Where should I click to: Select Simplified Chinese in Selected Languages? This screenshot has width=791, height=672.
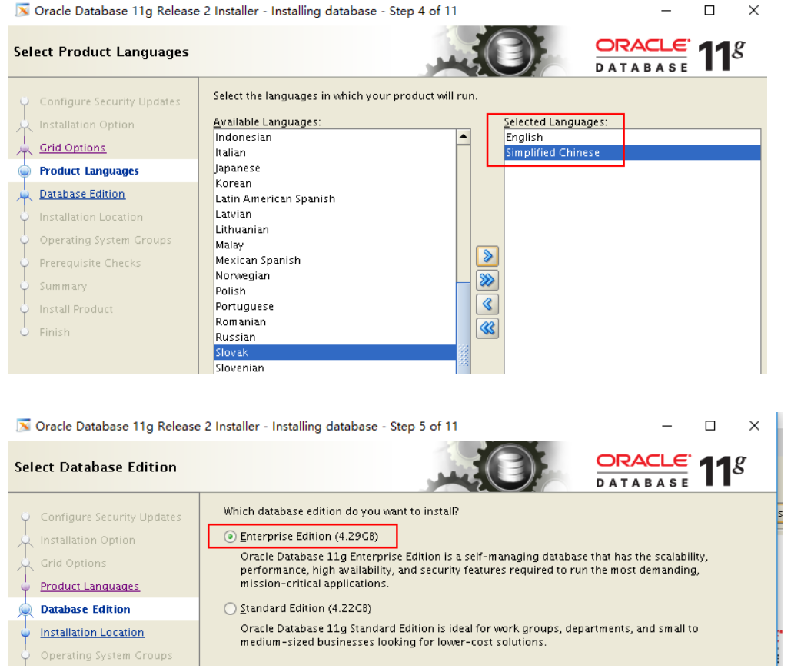click(632, 152)
